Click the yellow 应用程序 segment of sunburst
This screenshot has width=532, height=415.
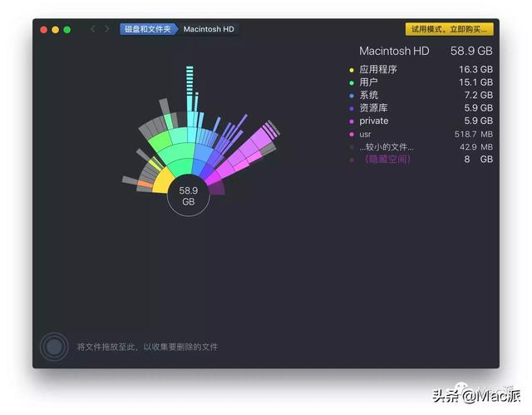(162, 182)
